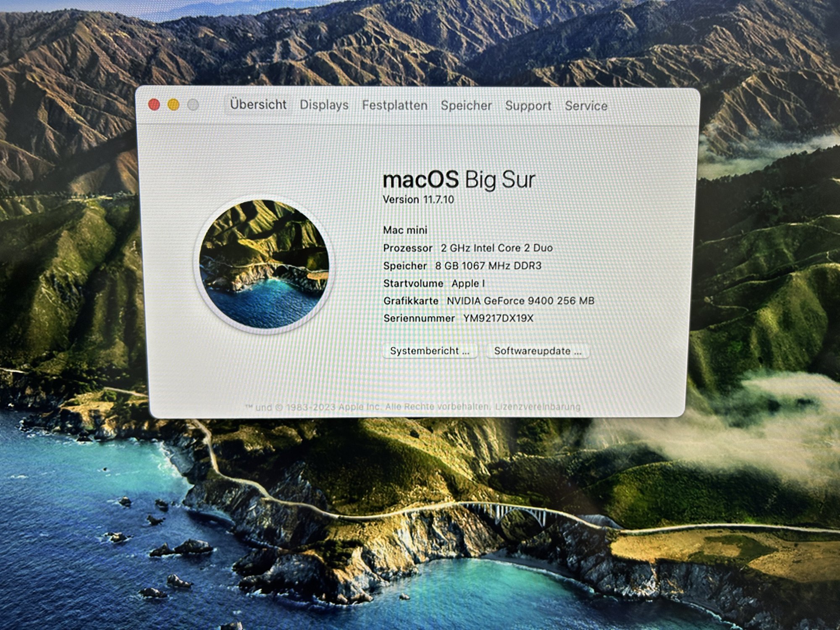Click the Prozessor label
The image size is (840, 630).
[x=407, y=248]
